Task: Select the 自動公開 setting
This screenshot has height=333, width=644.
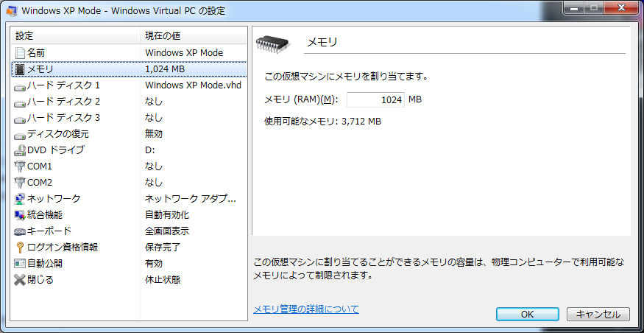Action: [129, 264]
